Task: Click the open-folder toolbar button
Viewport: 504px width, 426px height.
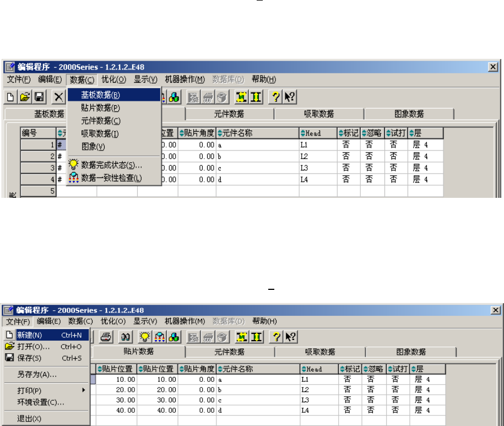Action: coord(25,97)
